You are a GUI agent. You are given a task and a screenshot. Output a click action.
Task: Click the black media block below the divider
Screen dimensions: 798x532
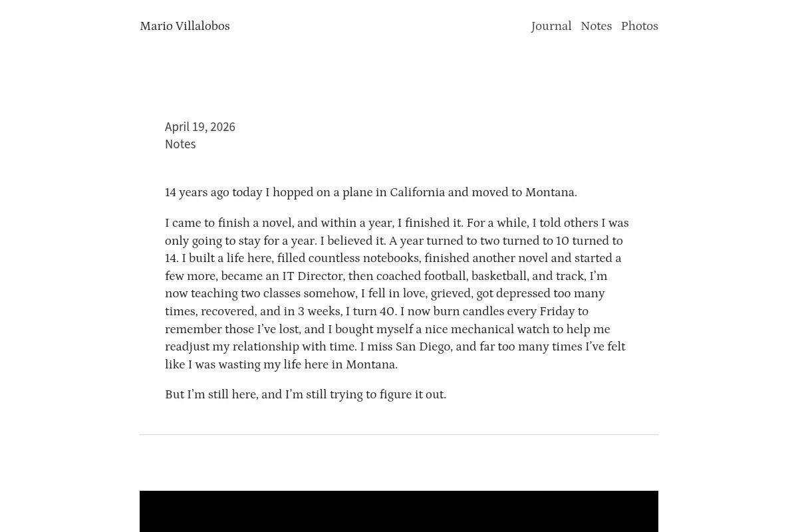(x=399, y=511)
